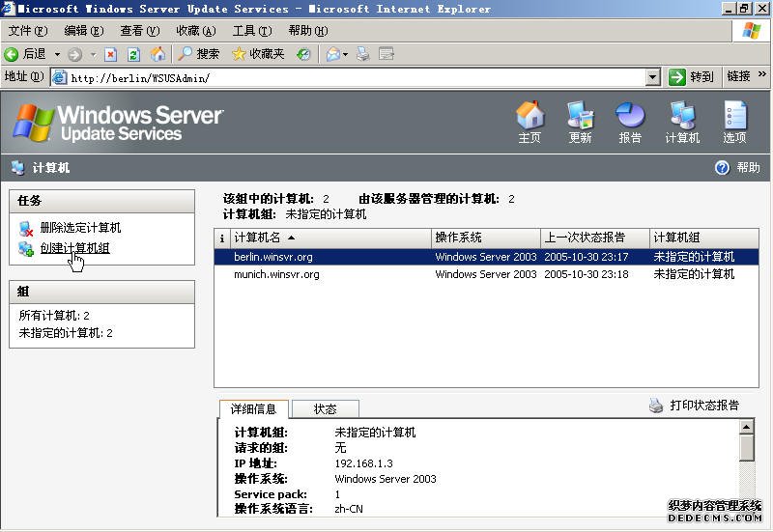Switch to the 状态 tab
The image size is (773, 532).
tap(326, 408)
